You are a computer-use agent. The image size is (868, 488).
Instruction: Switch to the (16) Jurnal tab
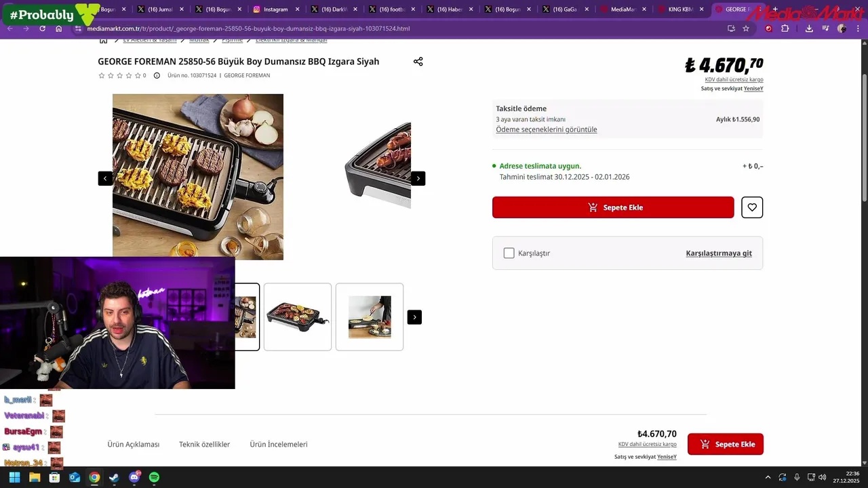click(x=159, y=9)
